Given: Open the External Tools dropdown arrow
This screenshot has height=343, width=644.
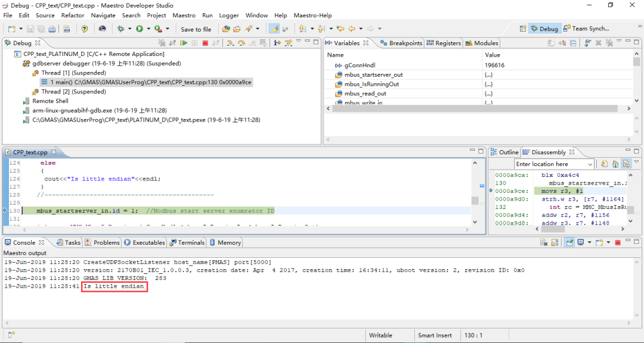Looking at the screenshot, I should coord(168,29).
